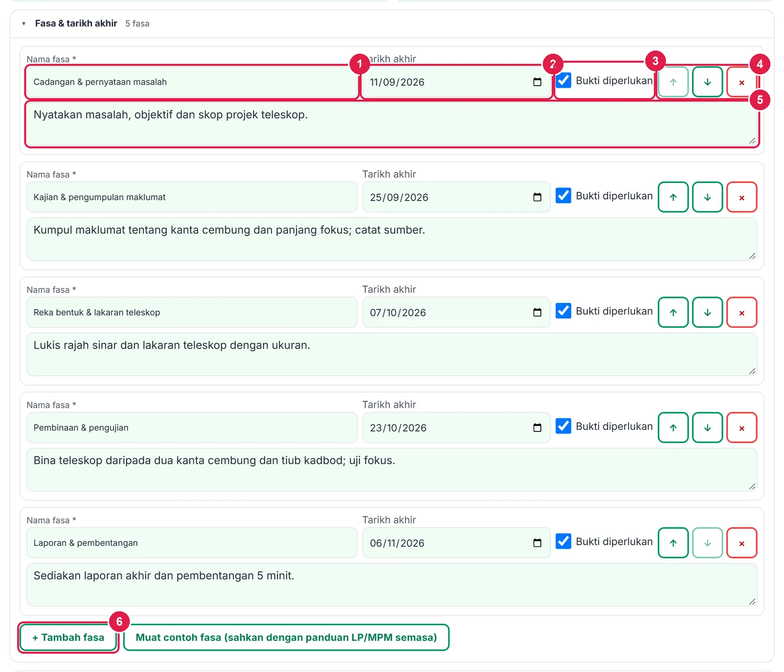784x672 pixels.
Task: Edit description 'Nyatakan masalah, objektif dan skop'
Action: pos(392,124)
